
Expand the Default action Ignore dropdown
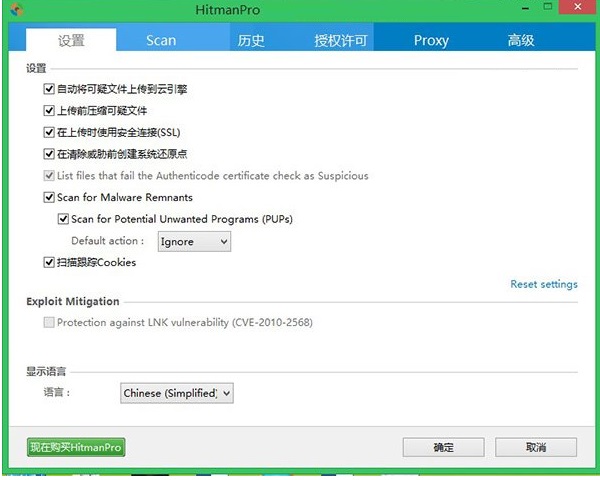click(193, 241)
